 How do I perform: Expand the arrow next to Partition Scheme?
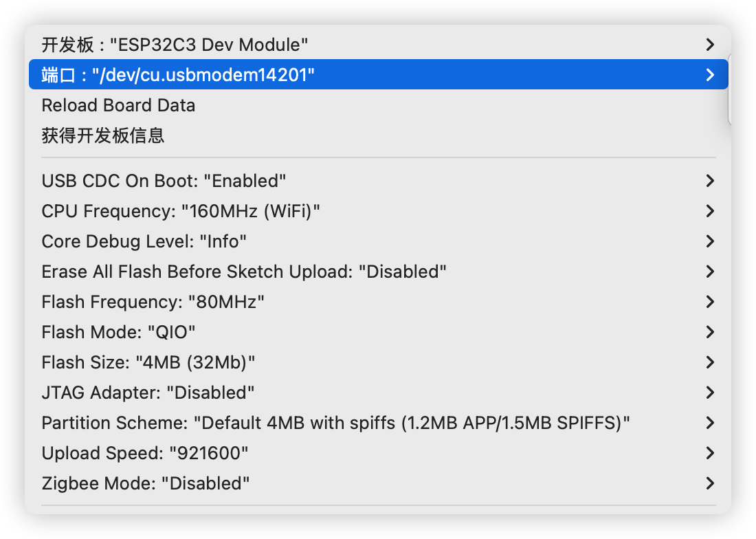tap(711, 423)
